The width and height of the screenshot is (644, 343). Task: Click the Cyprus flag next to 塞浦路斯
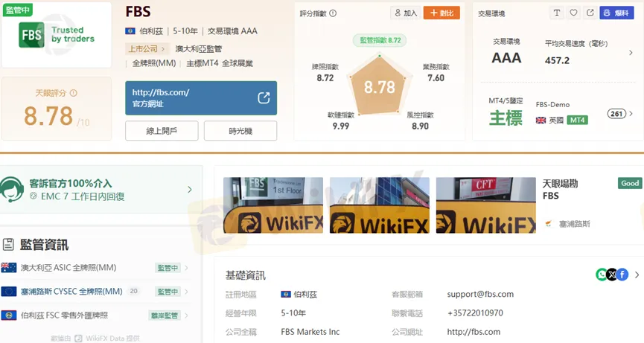[548, 224]
